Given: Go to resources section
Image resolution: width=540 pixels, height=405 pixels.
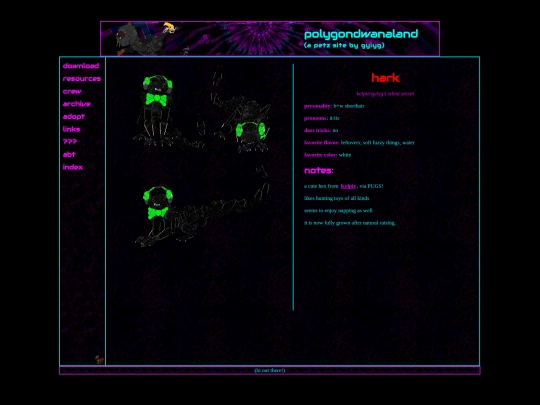Looking at the screenshot, I should (x=82, y=79).
